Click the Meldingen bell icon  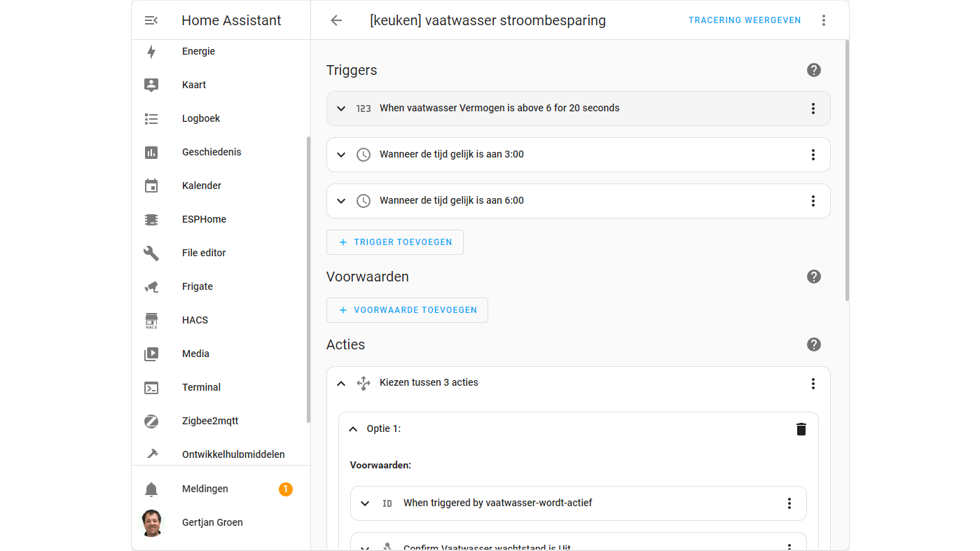coord(151,489)
